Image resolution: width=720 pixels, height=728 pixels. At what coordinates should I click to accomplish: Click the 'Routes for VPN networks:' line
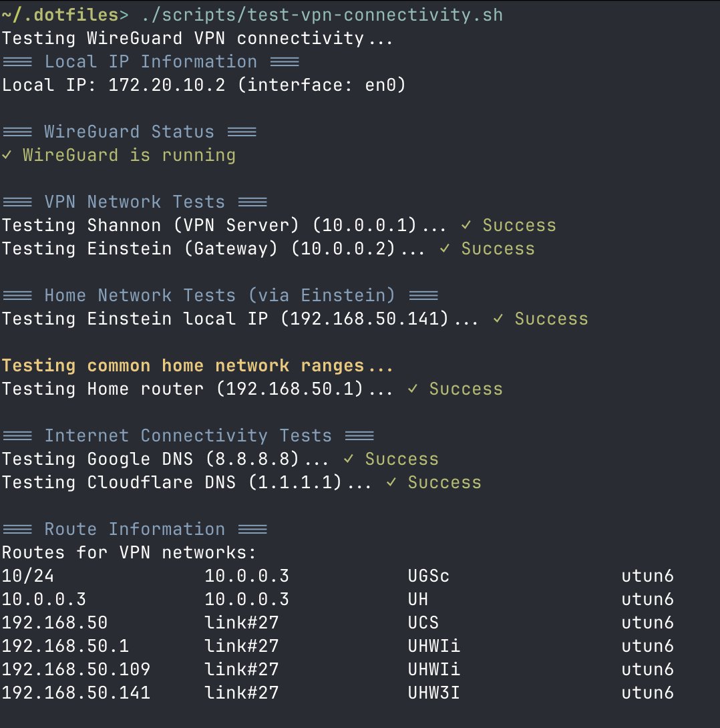pyautogui.click(x=129, y=552)
